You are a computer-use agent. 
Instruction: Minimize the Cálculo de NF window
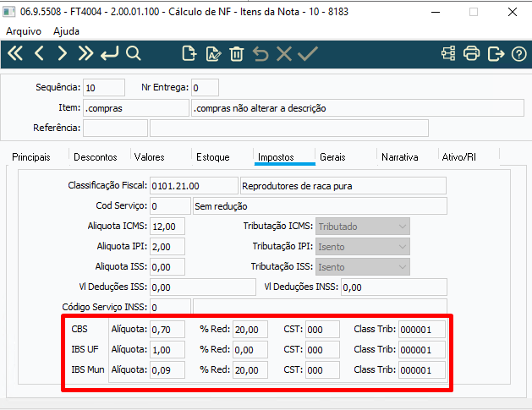click(436, 12)
